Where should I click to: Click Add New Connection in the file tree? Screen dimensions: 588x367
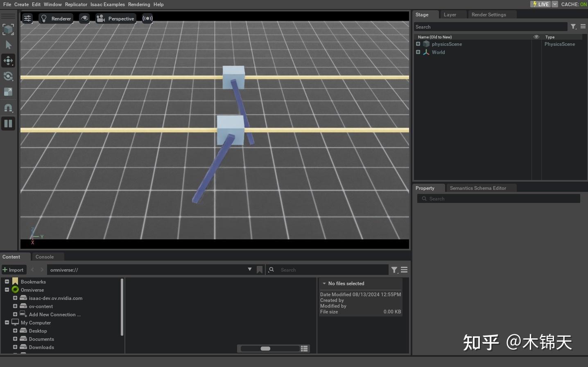pos(54,314)
